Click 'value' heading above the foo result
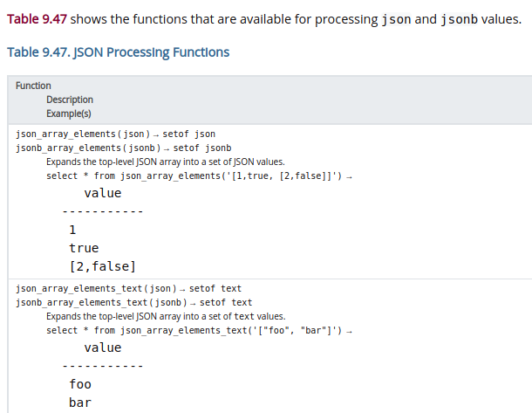 (103, 348)
